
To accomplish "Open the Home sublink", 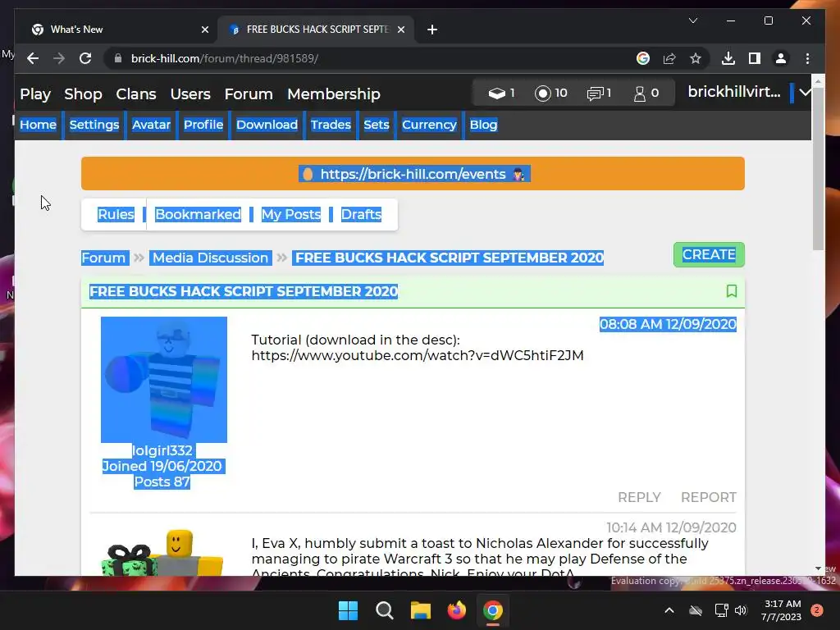I will (38, 125).
